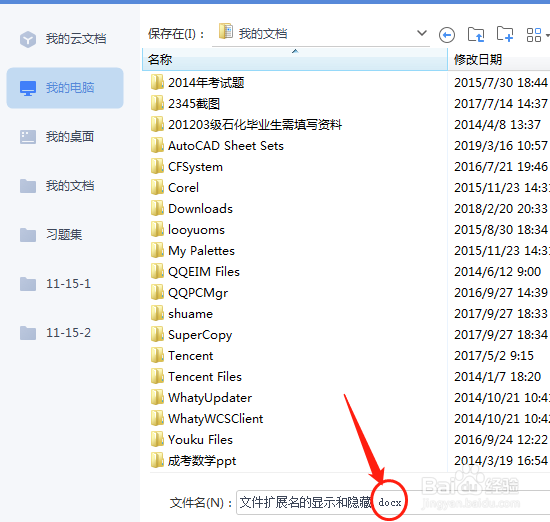Select the WhatyUpdater folder
Screen dimensions: 550x522
(201, 398)
